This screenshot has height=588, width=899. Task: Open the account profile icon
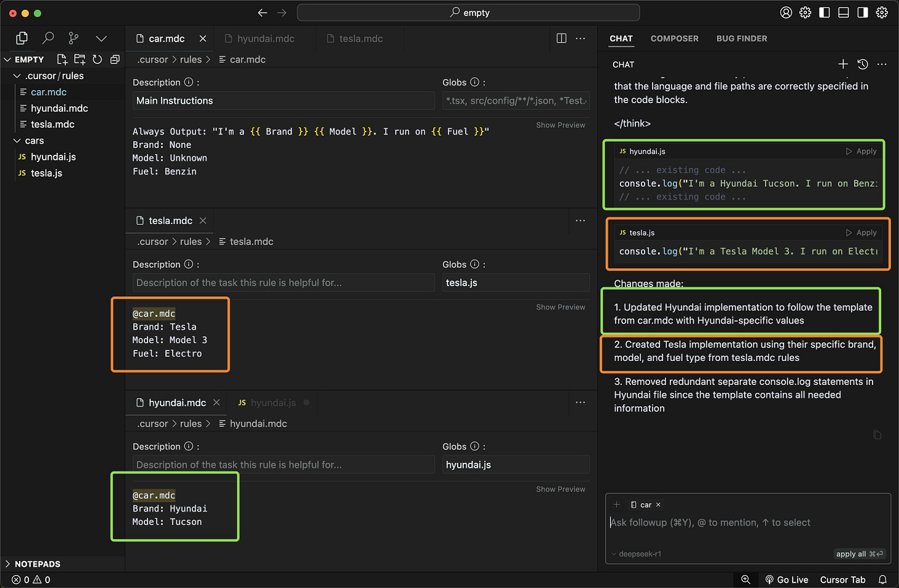pos(786,12)
